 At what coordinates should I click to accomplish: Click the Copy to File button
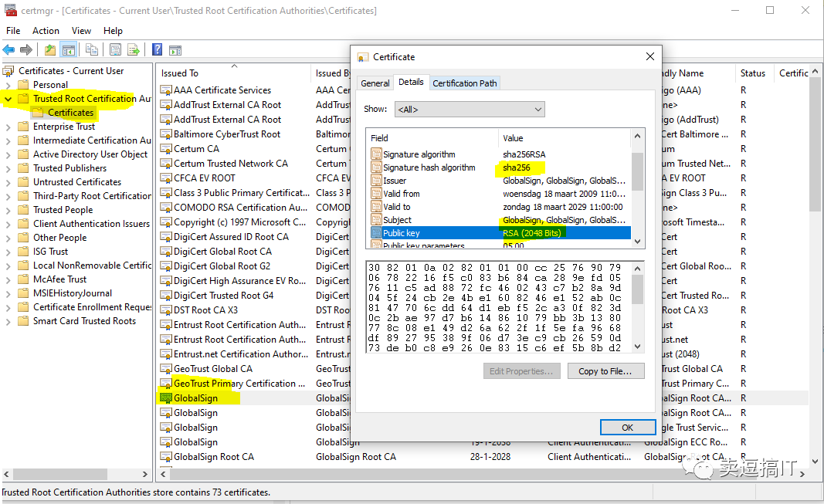pyautogui.click(x=605, y=371)
